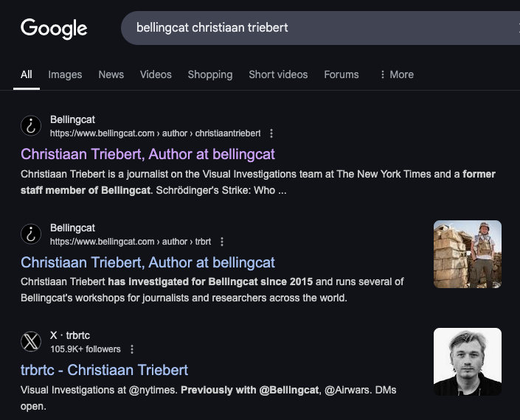Expand the More search filters menu

396,74
